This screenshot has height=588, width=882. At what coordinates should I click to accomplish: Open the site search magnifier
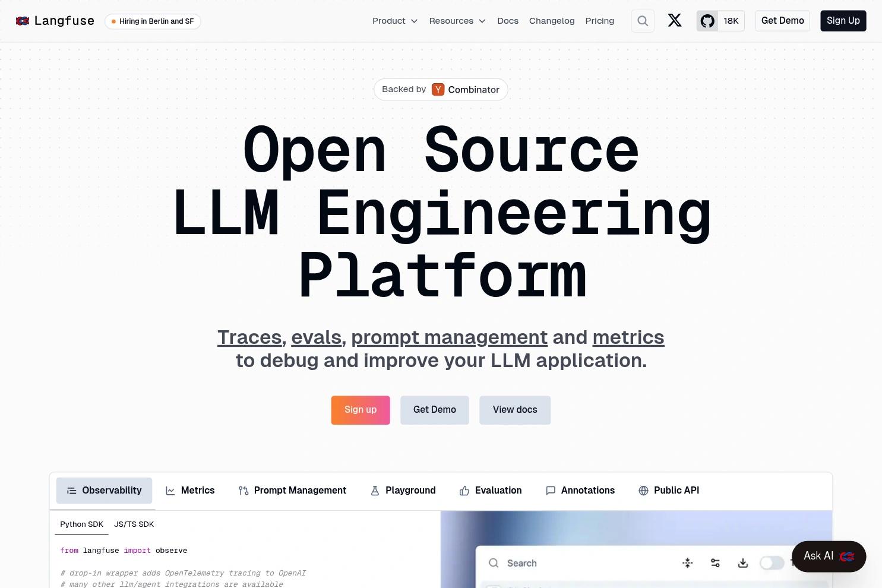pos(643,21)
